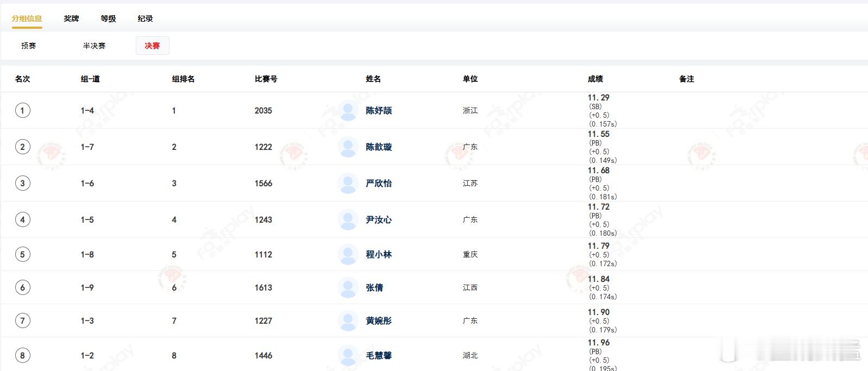Image resolution: width=868 pixels, height=371 pixels.
Task: Click bib number 1222
Action: coord(263,147)
